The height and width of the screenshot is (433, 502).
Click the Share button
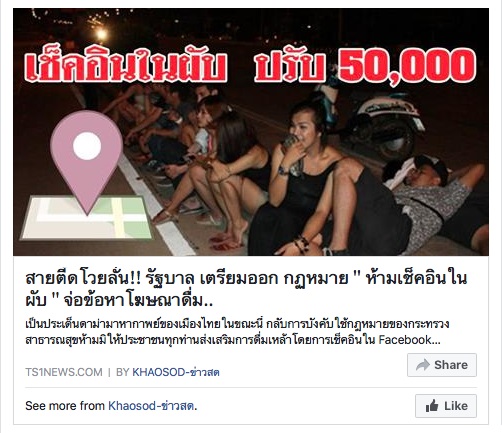(442, 365)
